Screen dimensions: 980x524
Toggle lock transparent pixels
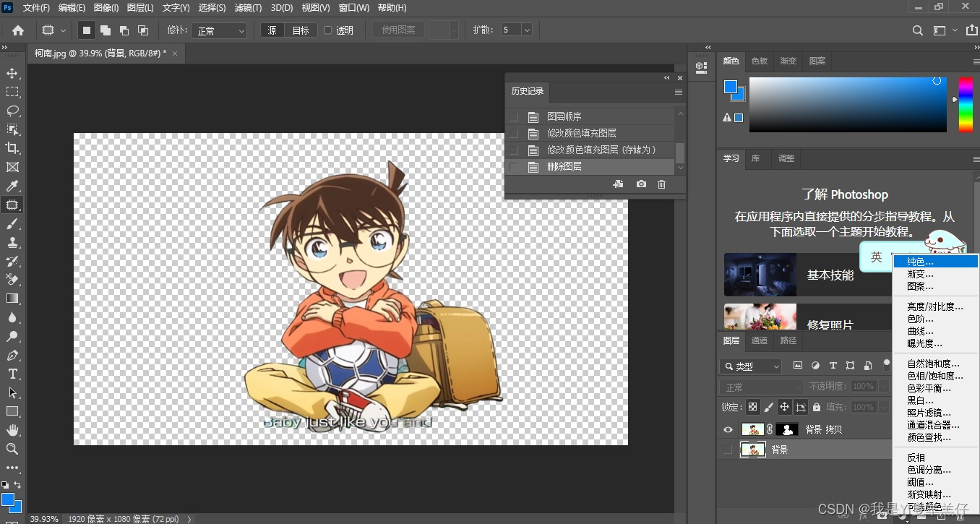[x=753, y=407]
